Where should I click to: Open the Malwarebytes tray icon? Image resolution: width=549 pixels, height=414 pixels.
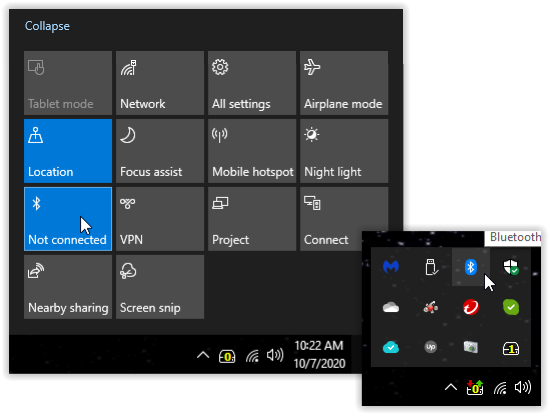pos(391,267)
